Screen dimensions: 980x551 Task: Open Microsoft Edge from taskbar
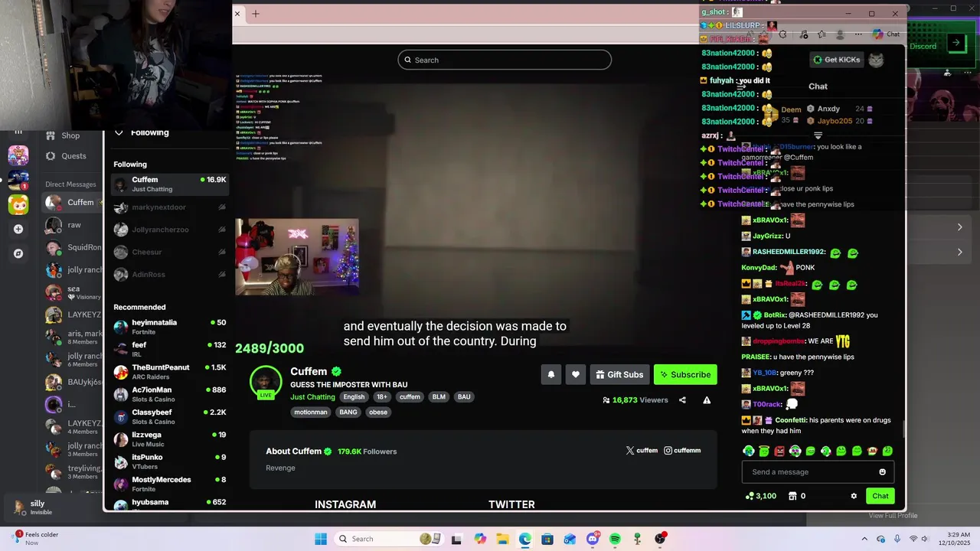pyautogui.click(x=525, y=539)
